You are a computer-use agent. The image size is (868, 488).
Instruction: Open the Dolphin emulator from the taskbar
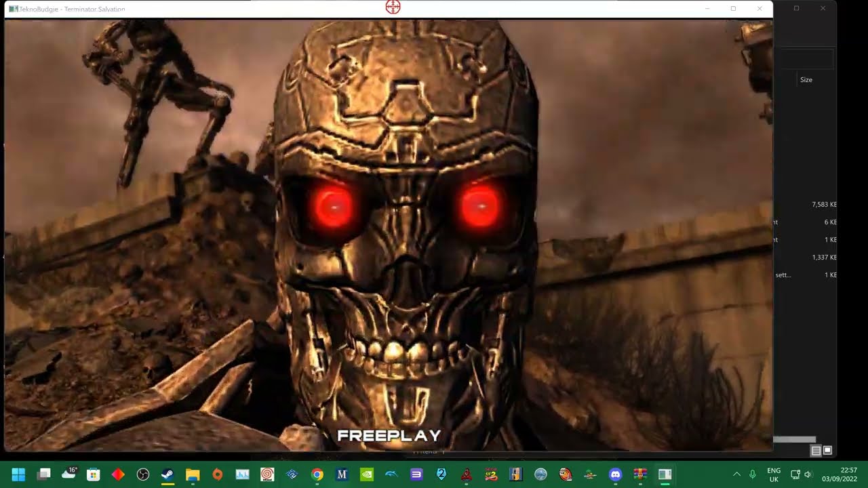(x=392, y=474)
